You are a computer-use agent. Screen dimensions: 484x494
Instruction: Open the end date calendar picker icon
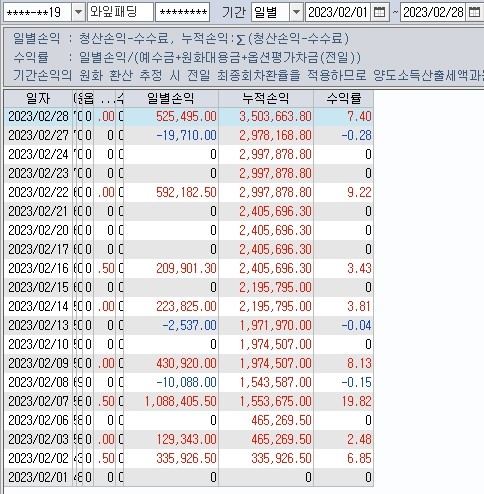click(x=474, y=12)
